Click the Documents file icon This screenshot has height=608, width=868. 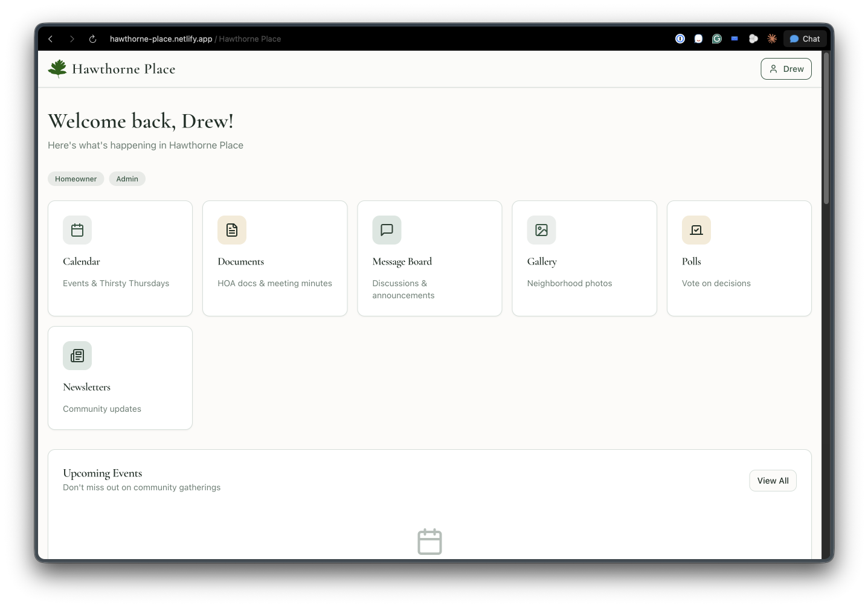click(231, 230)
